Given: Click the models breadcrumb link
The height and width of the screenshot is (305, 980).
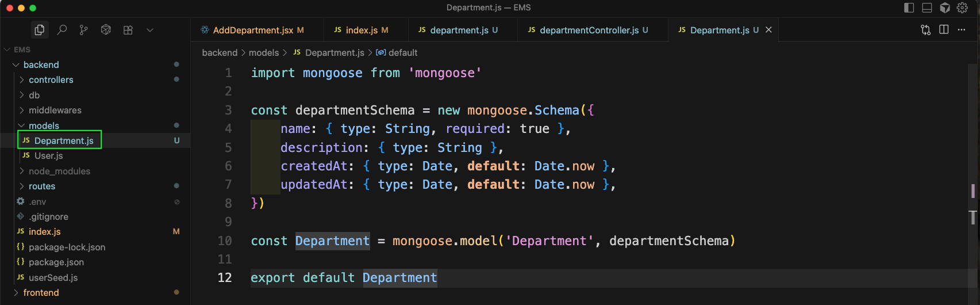Looking at the screenshot, I should tap(264, 53).
